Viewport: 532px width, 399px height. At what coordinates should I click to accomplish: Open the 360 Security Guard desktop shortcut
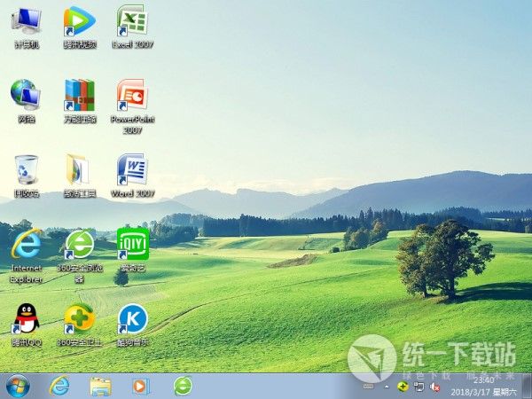pos(80,325)
